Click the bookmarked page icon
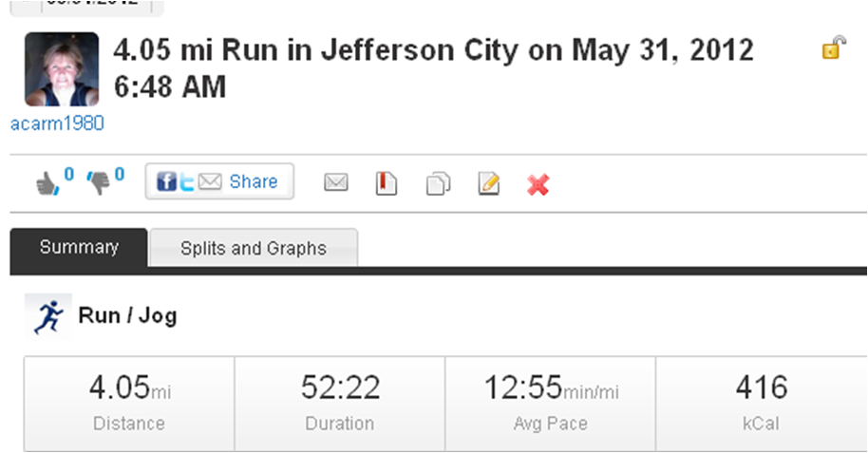 pos(387,182)
